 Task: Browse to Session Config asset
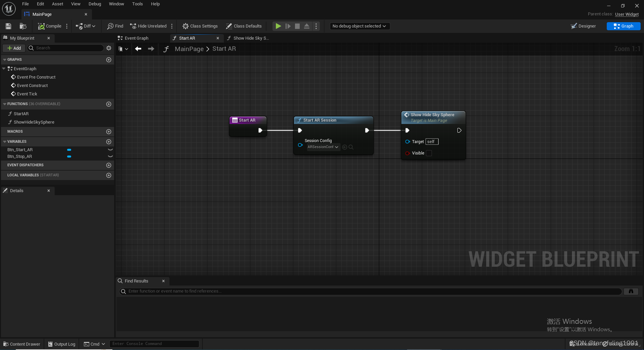coord(351,147)
